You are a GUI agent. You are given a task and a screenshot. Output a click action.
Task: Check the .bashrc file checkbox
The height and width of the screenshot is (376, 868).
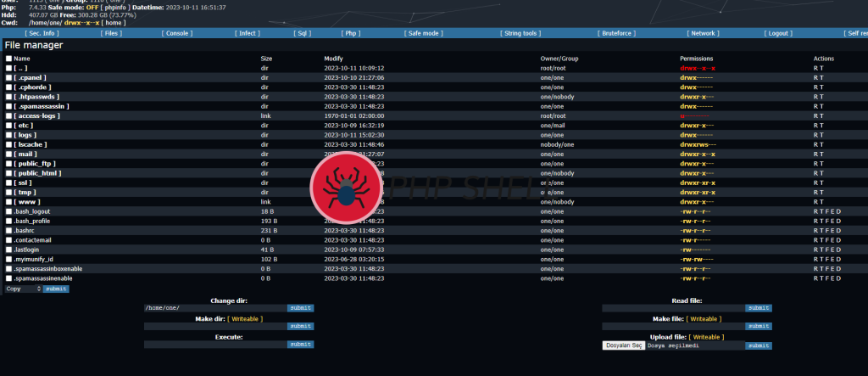[x=9, y=230]
